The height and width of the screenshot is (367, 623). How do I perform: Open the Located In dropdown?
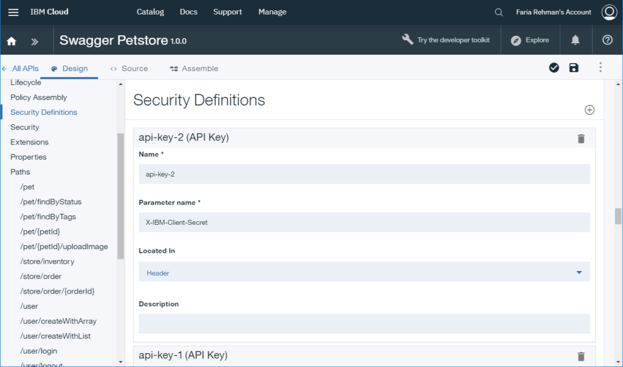[364, 272]
